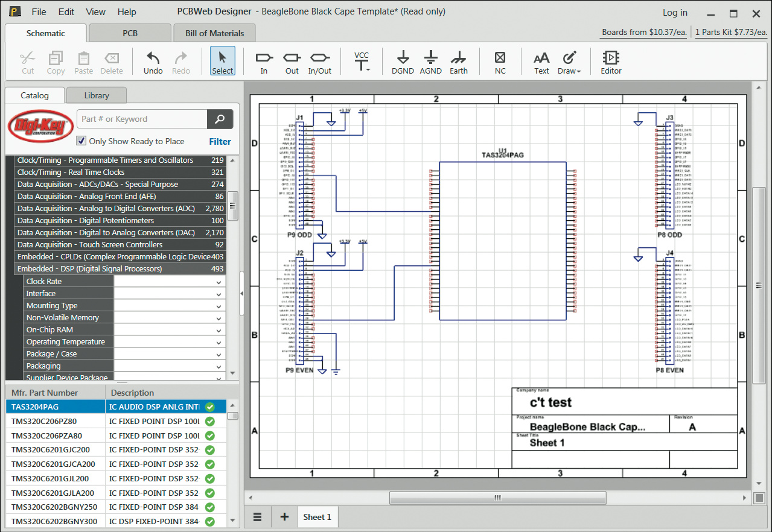Choose the NC no-connect marker tool
Viewport: 772px width, 532px height.
click(x=500, y=62)
